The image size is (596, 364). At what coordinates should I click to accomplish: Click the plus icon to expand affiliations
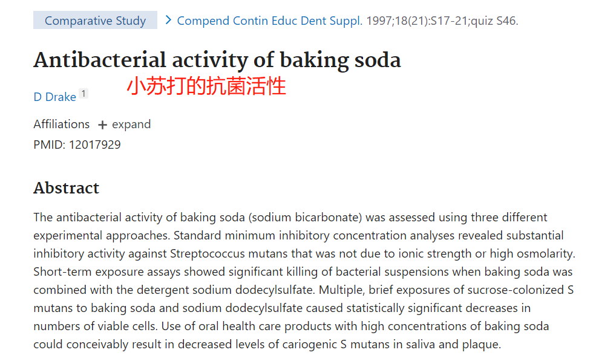[102, 125]
